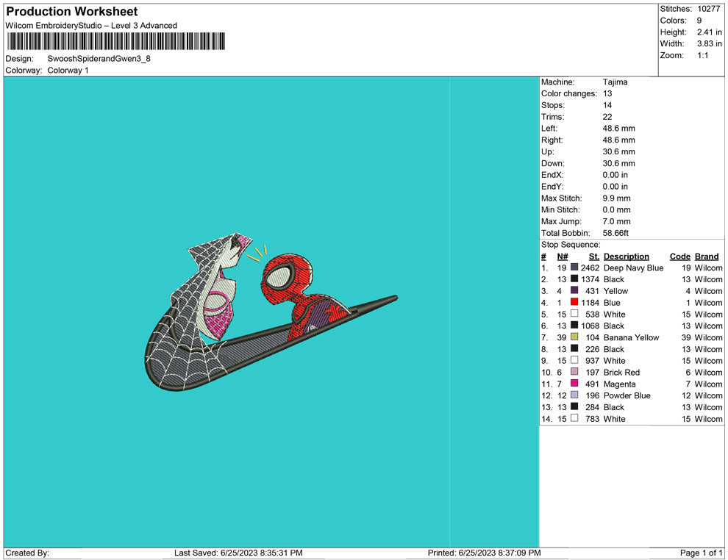Click the Tajima machine value
This screenshot has width=728, height=560.
click(x=615, y=82)
